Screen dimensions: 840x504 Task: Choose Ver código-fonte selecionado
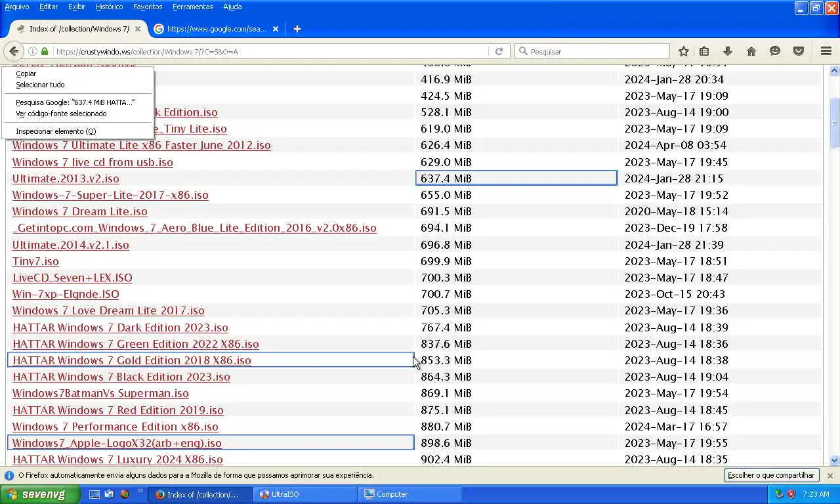pyautogui.click(x=77, y=114)
